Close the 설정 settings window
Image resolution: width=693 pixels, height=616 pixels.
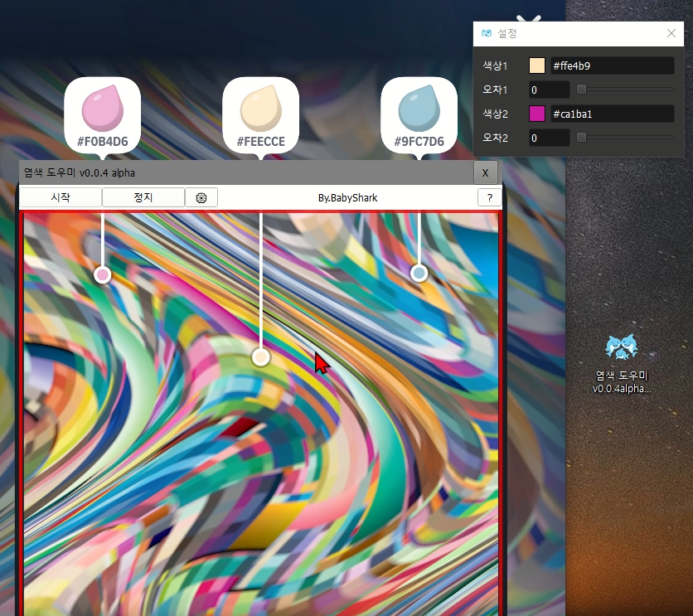pyautogui.click(x=671, y=33)
